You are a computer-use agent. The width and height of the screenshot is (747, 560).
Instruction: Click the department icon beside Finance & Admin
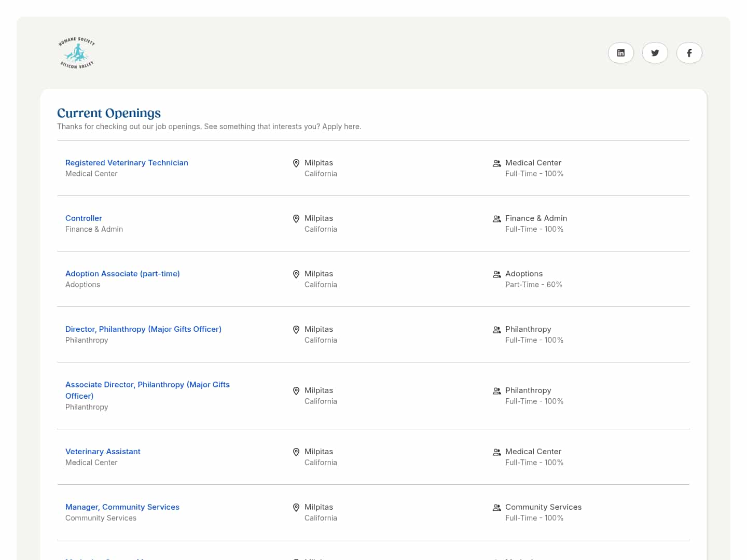[496, 219]
